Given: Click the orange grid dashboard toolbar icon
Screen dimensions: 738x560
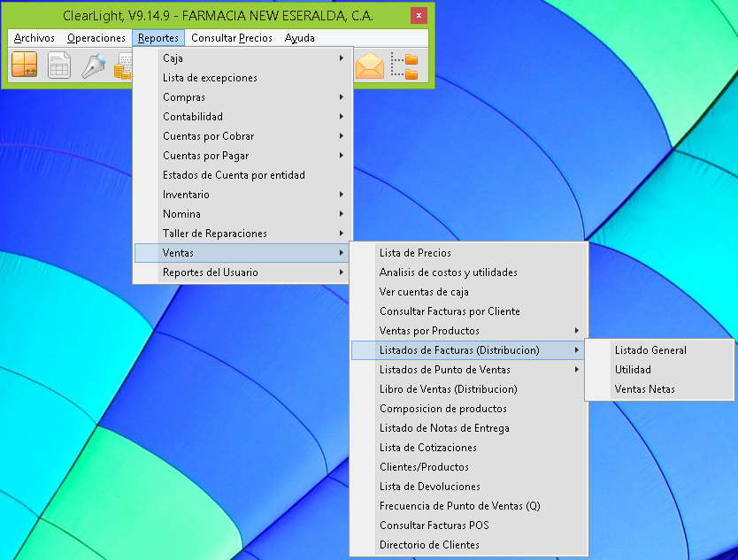Looking at the screenshot, I should coord(24,65).
